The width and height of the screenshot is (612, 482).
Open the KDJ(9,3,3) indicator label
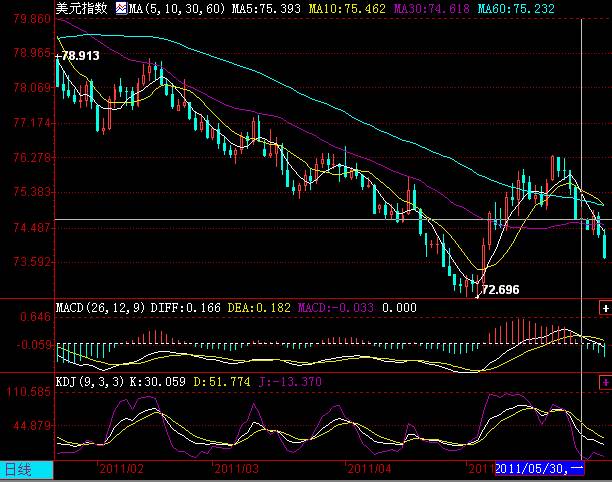coord(90,382)
